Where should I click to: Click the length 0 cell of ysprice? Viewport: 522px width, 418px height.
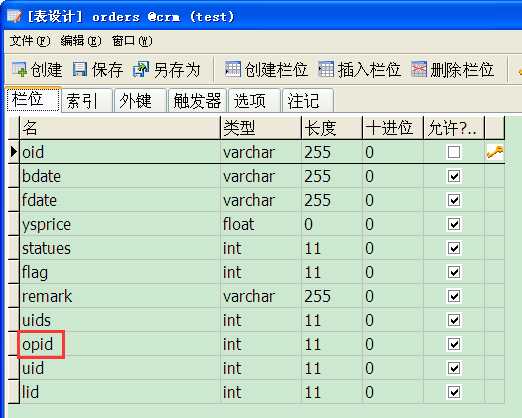pos(332,224)
